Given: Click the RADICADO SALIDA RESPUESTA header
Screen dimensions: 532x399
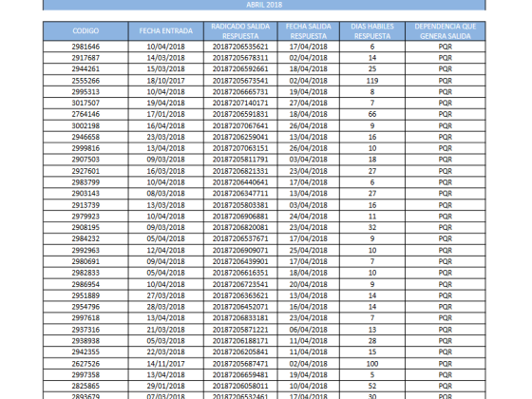Looking at the screenshot, I should (240, 30).
